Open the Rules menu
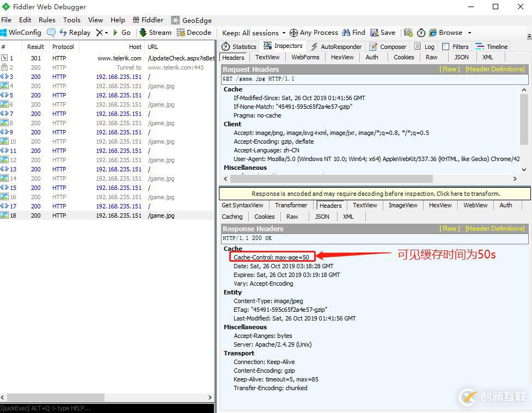The height and width of the screenshot is (413, 532). coord(47,20)
